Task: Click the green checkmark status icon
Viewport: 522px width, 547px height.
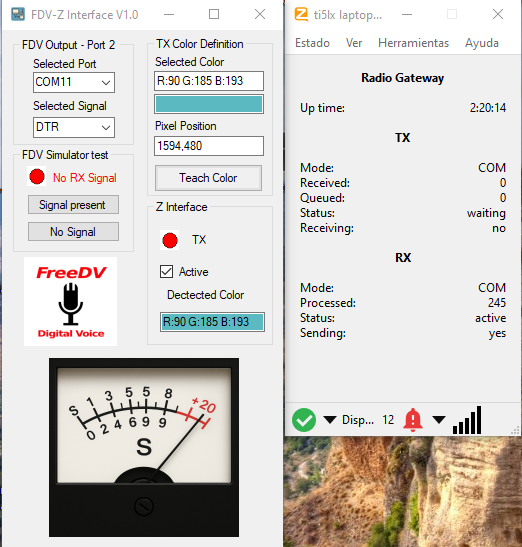Action: tap(304, 420)
